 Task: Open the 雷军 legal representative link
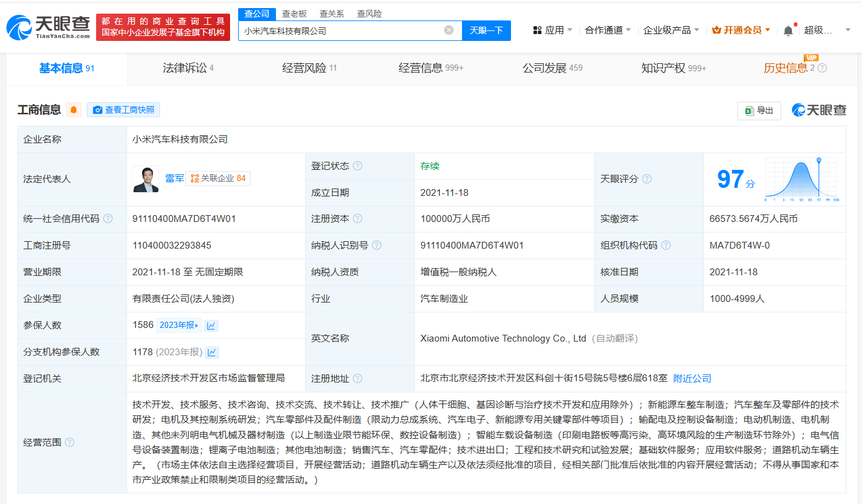174,179
